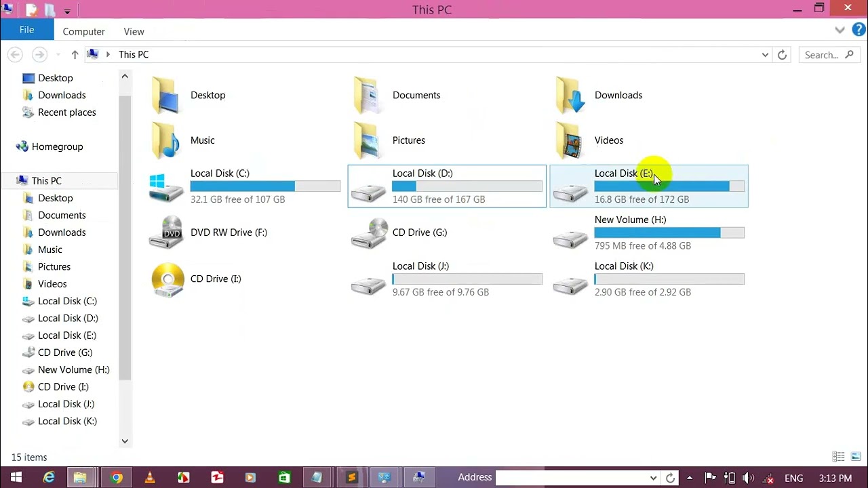Expand the This PC breadcrumb arrow
868x488 pixels.
click(108, 55)
